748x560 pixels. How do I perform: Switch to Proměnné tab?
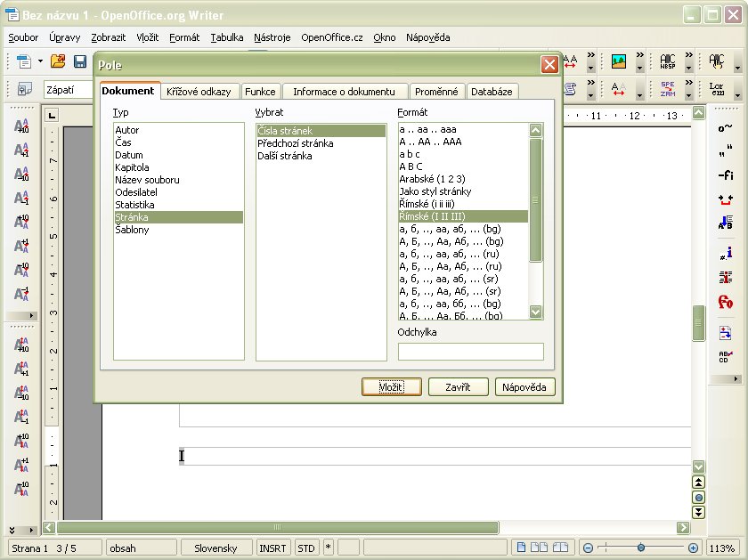tap(436, 92)
